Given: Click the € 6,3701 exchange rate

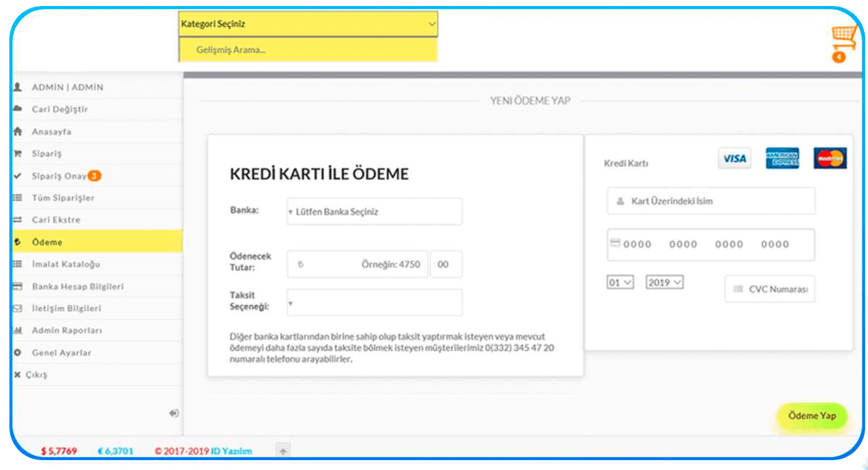Looking at the screenshot, I should click(x=115, y=451).
